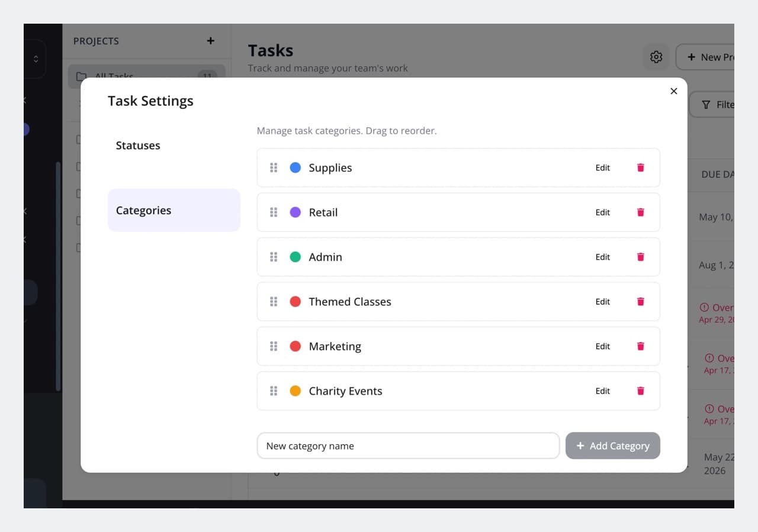Delete the Retail category
758x532 pixels.
pyautogui.click(x=640, y=212)
